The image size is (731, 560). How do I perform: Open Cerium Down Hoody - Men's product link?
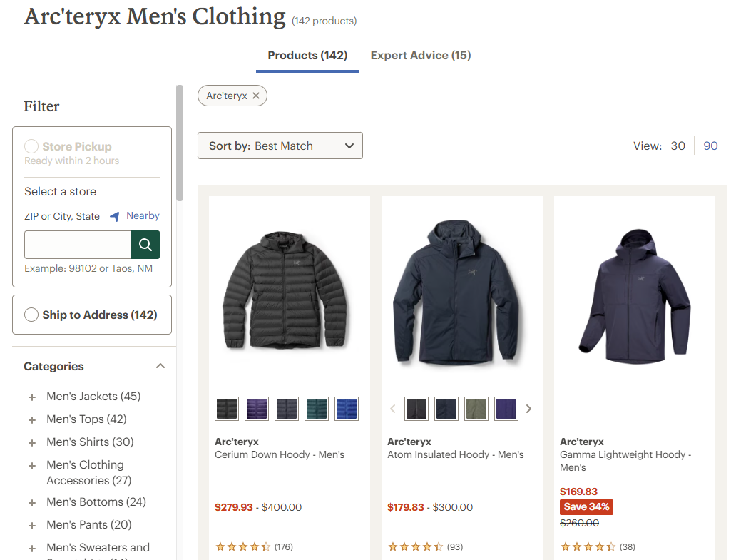[x=280, y=454]
